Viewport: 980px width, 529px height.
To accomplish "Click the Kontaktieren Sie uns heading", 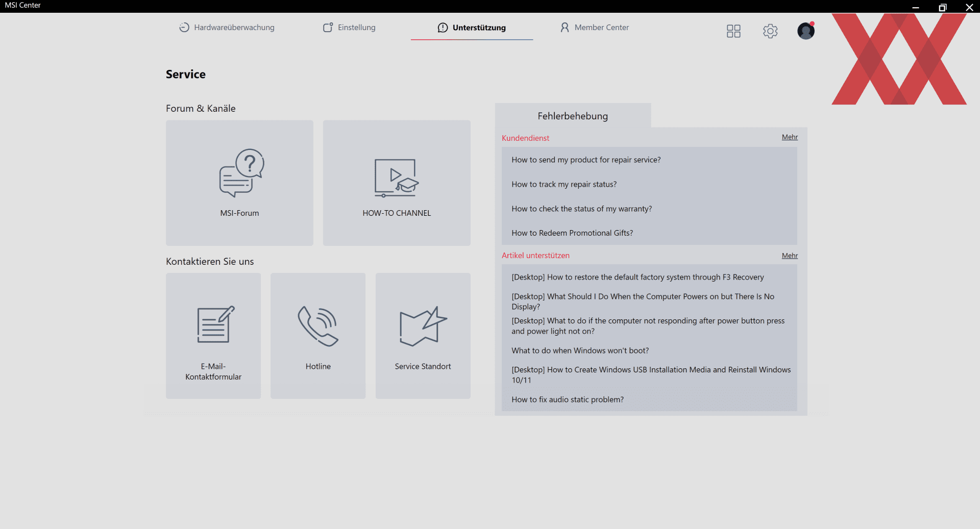I will [210, 262].
